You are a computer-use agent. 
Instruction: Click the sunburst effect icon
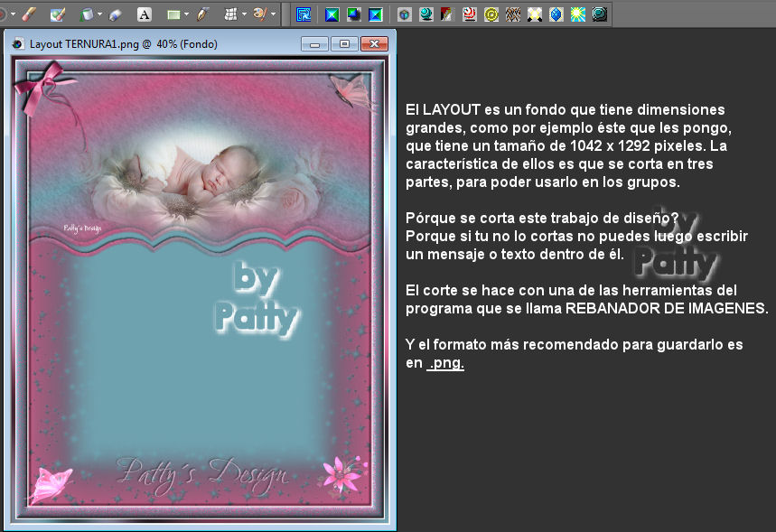coord(578,14)
